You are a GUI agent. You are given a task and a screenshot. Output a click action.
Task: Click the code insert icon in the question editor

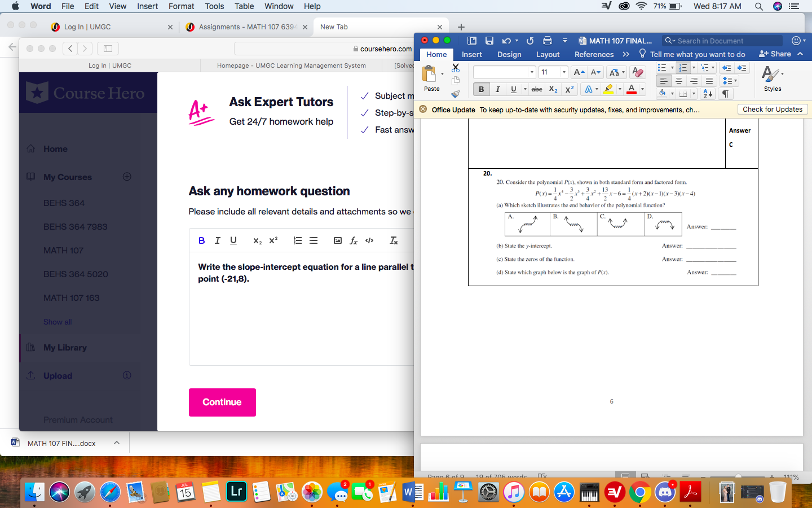point(369,240)
